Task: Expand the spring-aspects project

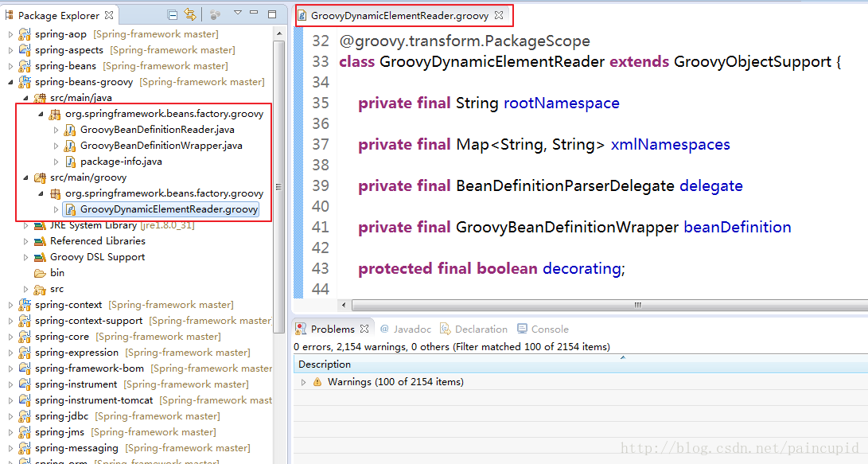Action: [10, 50]
